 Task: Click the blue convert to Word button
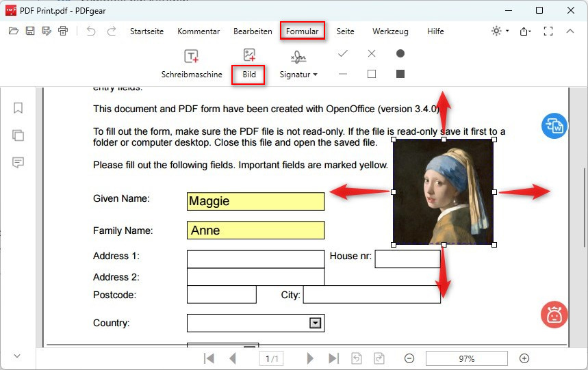click(x=554, y=126)
